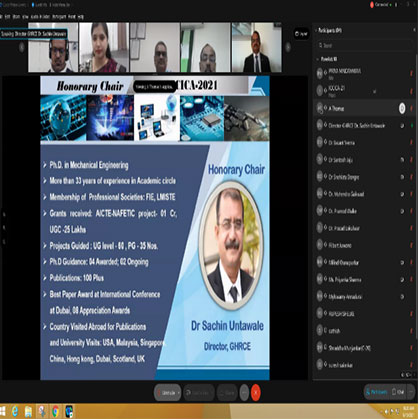420x420 pixels.
Task: Open the audio options arrow beside Unmute
Action: tap(179, 393)
